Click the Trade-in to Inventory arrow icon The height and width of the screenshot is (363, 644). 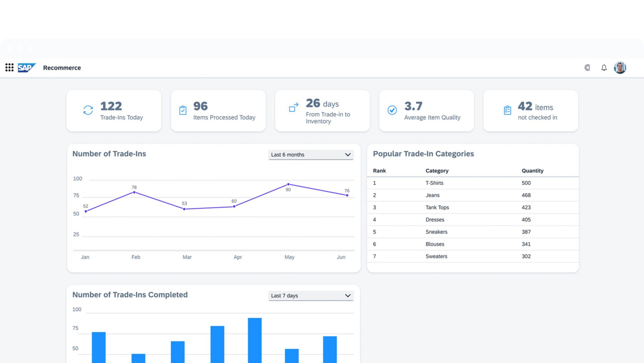click(293, 107)
